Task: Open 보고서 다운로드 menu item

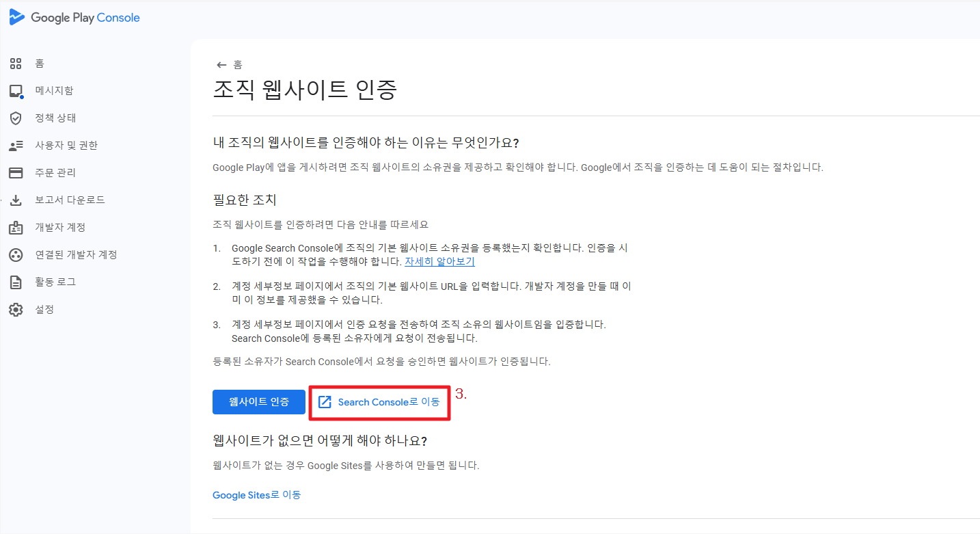Action: 70,200
